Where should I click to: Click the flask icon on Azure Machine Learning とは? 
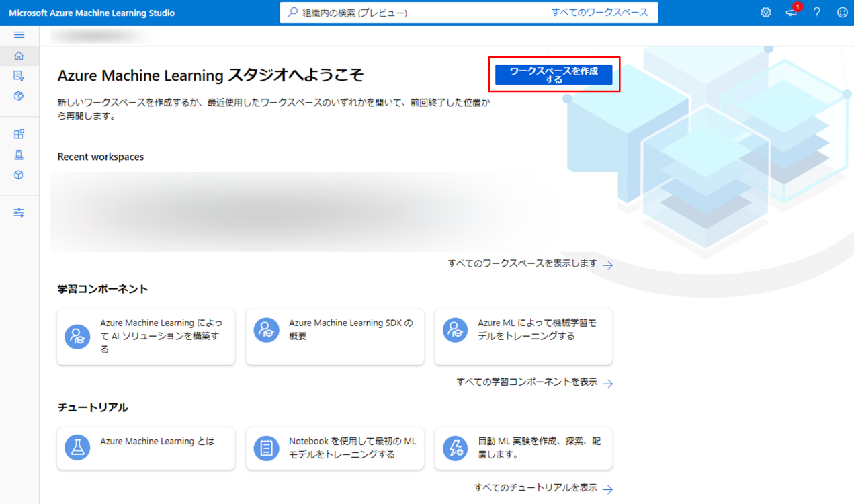[77, 448]
